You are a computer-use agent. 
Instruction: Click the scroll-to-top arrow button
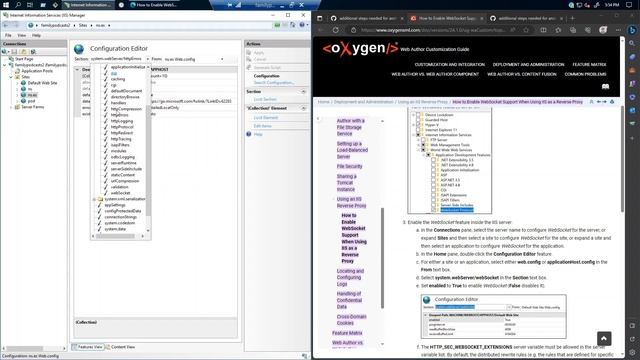604,338
